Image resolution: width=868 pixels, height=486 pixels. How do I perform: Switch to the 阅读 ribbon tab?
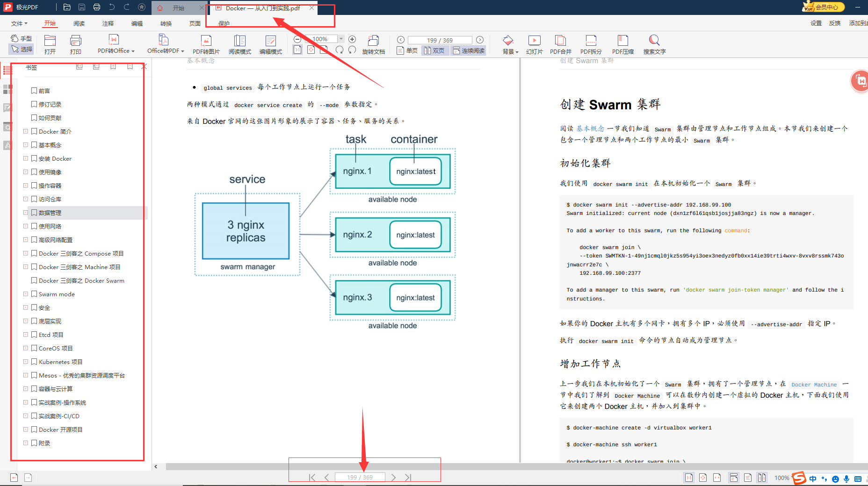click(x=79, y=23)
